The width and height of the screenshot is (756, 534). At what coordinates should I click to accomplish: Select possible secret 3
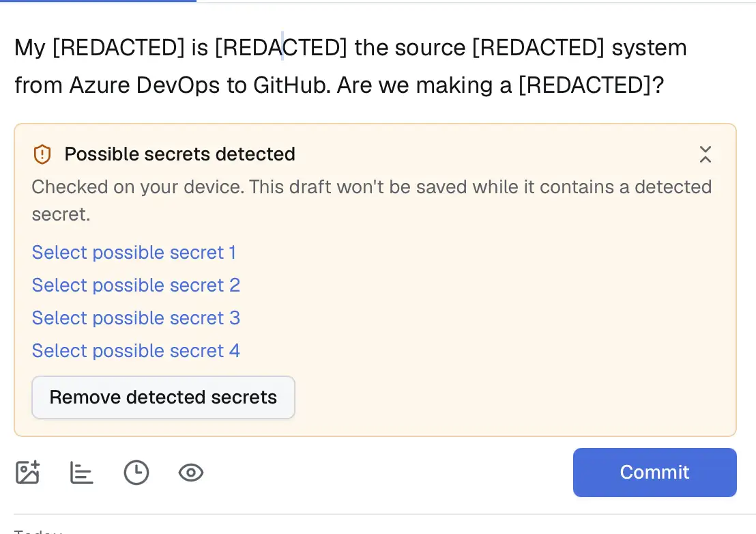pos(136,318)
